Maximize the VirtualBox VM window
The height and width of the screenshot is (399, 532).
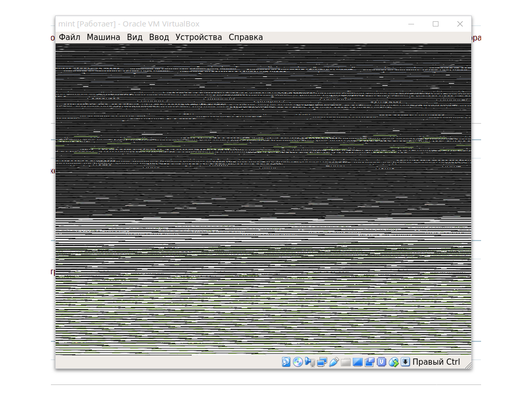436,24
